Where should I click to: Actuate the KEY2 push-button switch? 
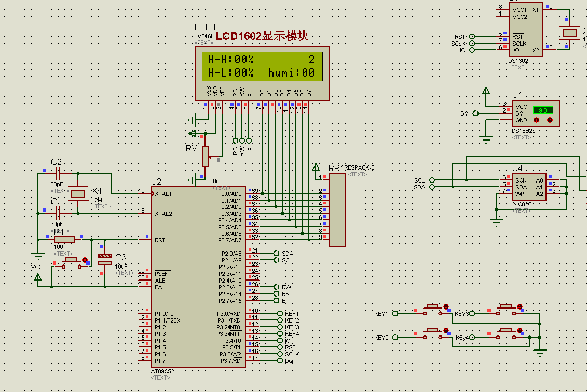tap(432, 333)
